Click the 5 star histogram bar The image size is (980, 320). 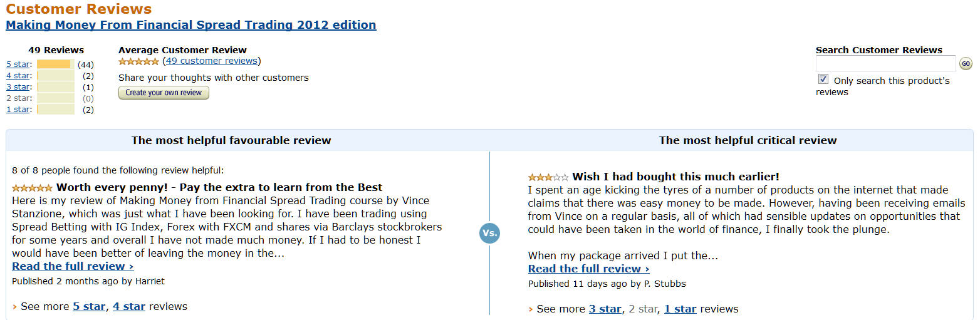55,65
